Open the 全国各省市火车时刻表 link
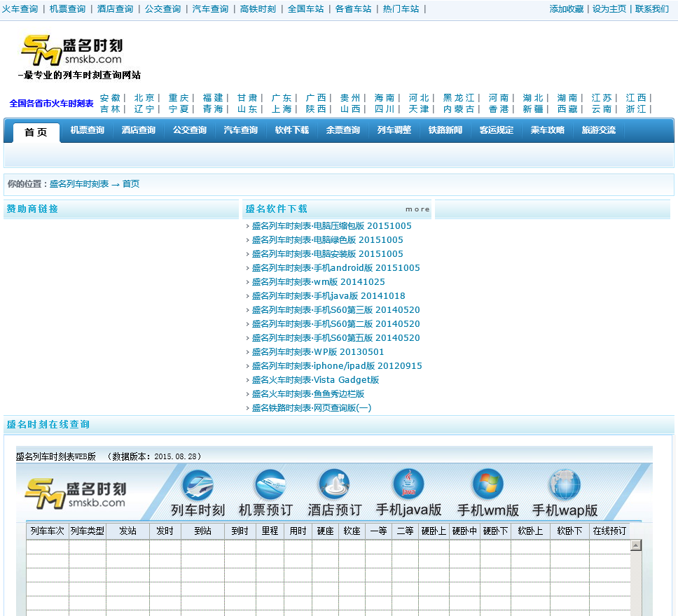The image size is (678, 616). pos(51,104)
